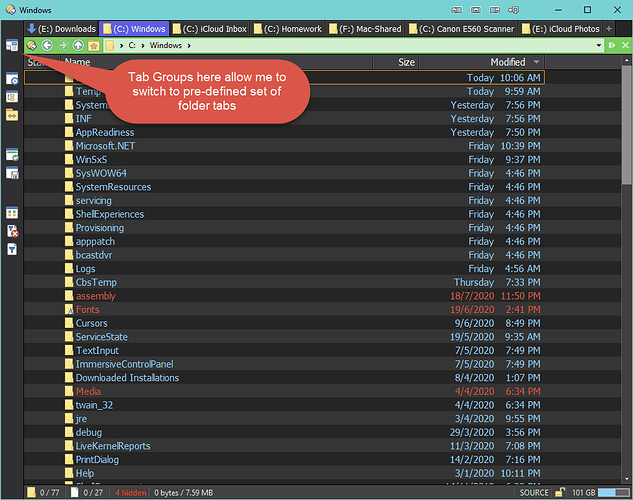
Task: Click the folder icon at start of path bar
Action: tap(110, 45)
